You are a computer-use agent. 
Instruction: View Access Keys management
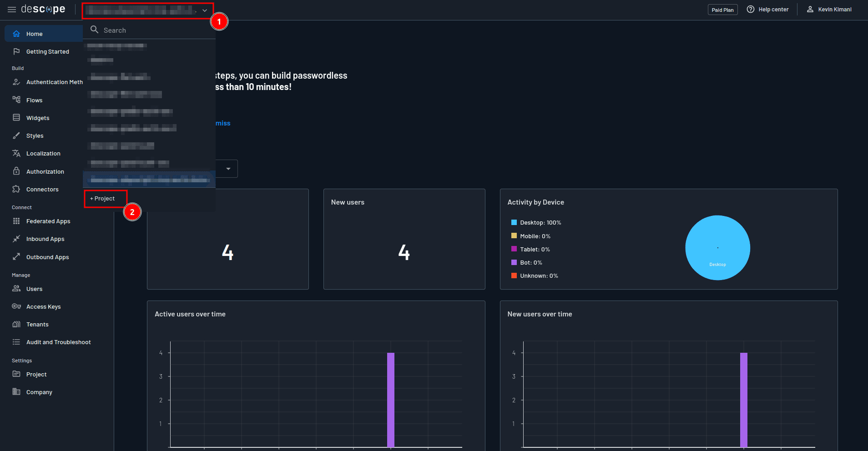pyautogui.click(x=43, y=306)
